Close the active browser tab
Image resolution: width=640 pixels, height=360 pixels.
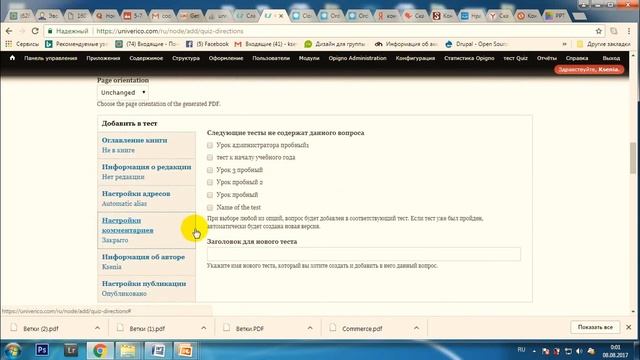pos(281,16)
